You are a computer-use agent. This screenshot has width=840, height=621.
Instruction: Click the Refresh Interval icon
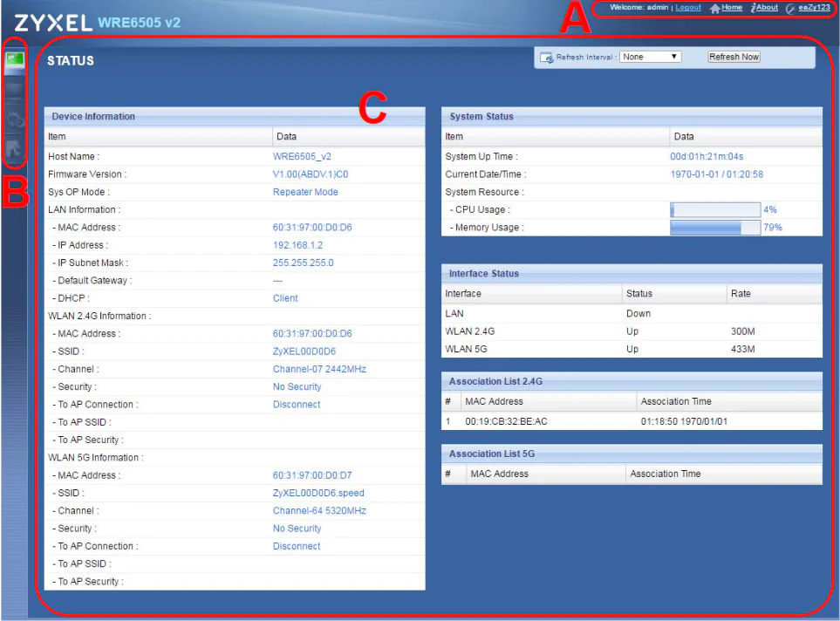pos(547,58)
